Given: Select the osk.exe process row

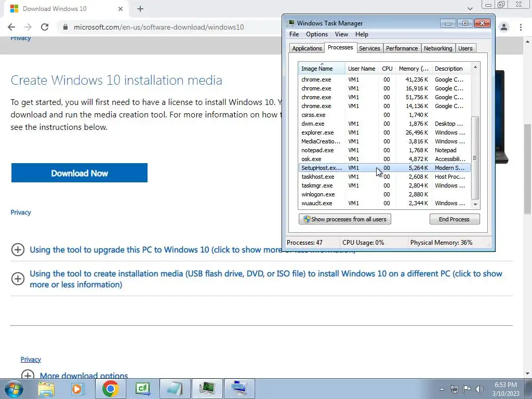Looking at the screenshot, I should click(384, 159).
